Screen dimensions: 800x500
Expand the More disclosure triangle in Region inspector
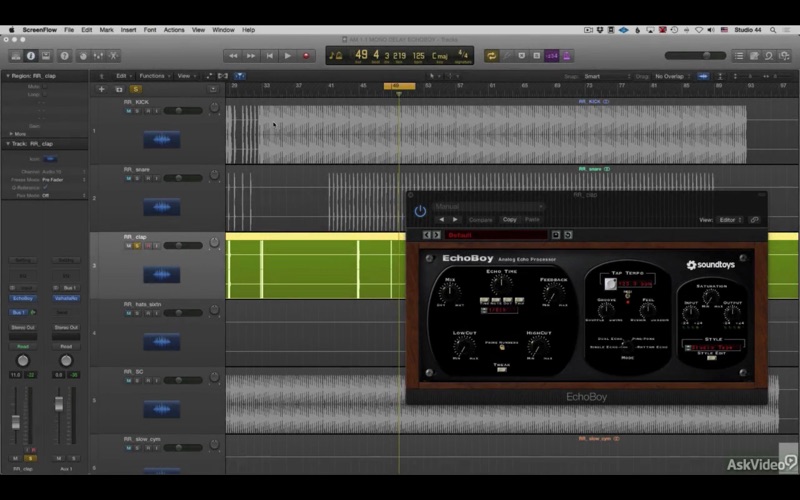pos(11,134)
